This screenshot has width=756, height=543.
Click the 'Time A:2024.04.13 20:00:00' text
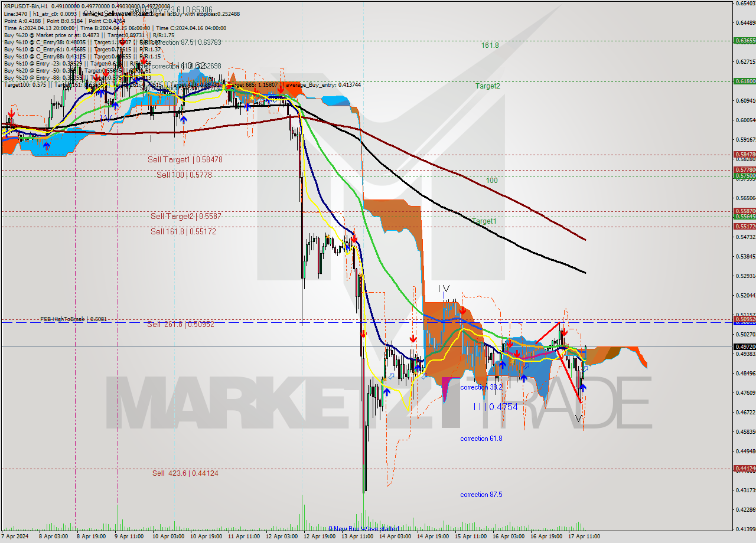(40, 28)
